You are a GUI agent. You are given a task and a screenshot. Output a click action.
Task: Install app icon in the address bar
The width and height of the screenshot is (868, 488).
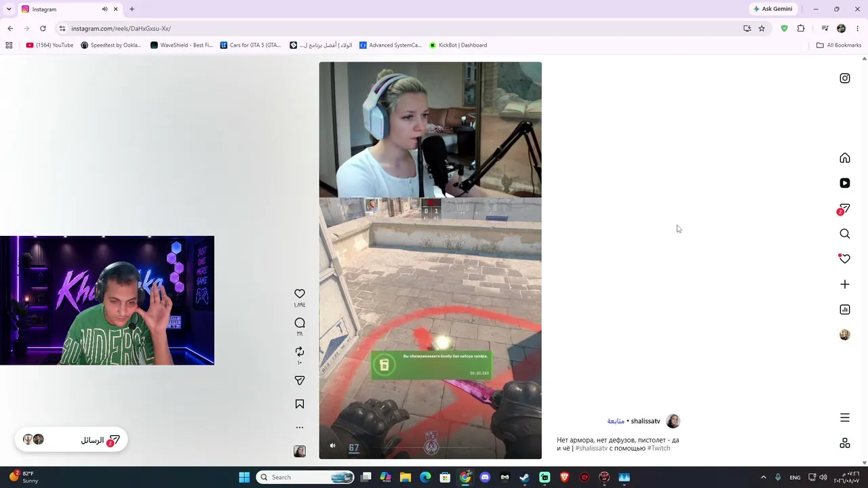747,28
